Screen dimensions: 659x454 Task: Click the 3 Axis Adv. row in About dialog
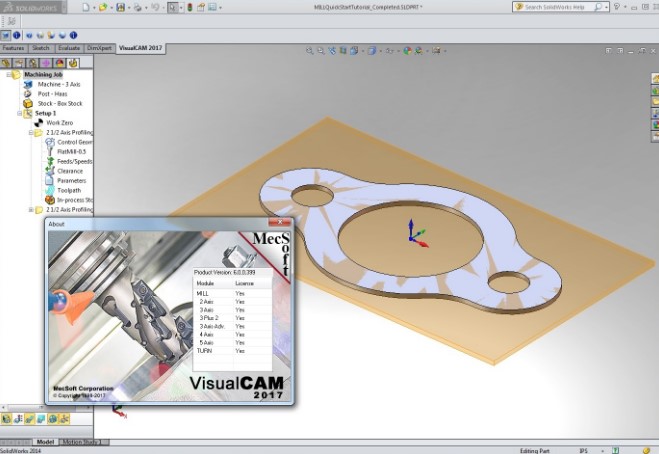click(232, 326)
